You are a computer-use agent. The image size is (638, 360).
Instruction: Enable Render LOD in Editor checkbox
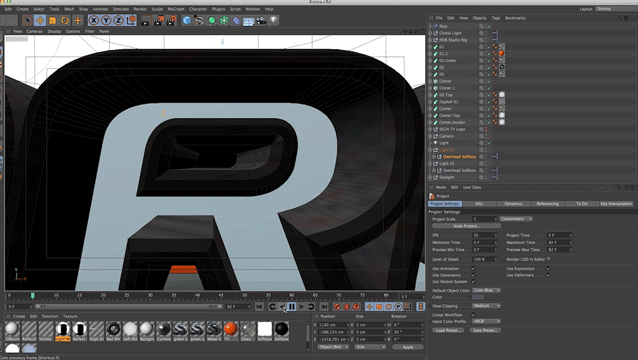(548, 259)
